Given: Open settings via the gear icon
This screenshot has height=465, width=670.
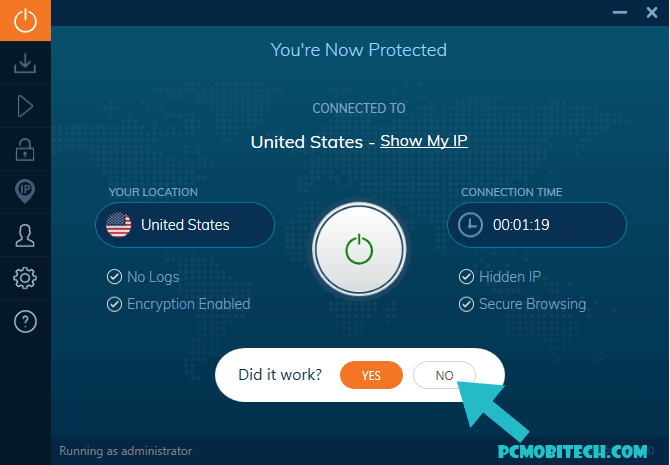Looking at the screenshot, I should point(25,278).
